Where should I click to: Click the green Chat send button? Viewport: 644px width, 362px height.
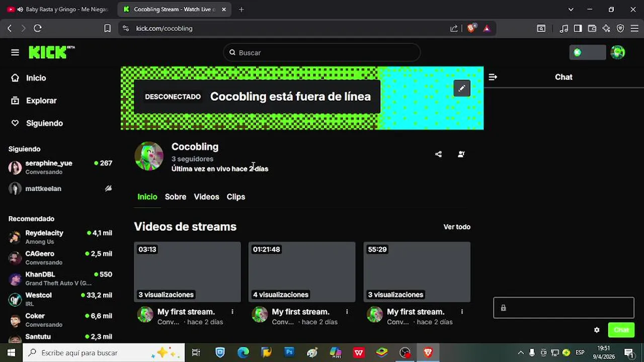[x=621, y=330]
